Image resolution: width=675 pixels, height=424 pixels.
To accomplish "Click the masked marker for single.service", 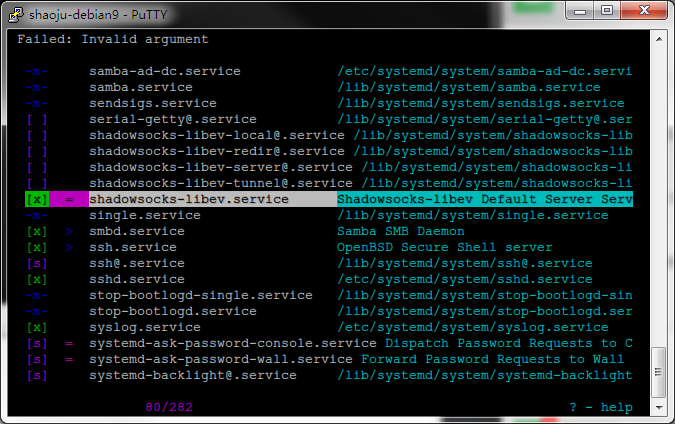I will 37,215.
